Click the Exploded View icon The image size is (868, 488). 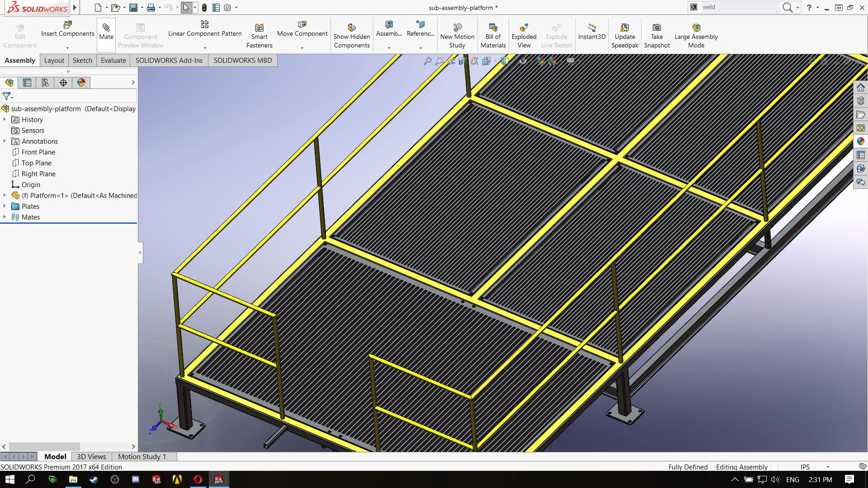click(524, 28)
